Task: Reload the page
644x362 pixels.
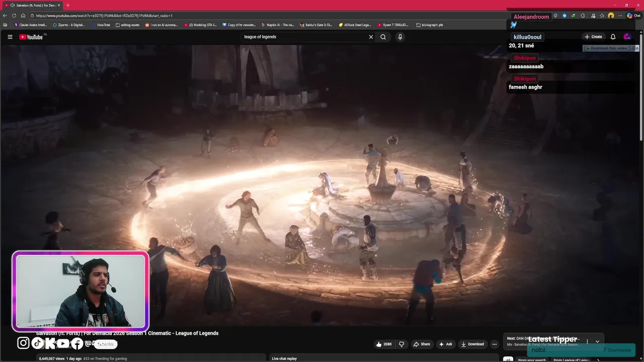Action: click(14, 16)
